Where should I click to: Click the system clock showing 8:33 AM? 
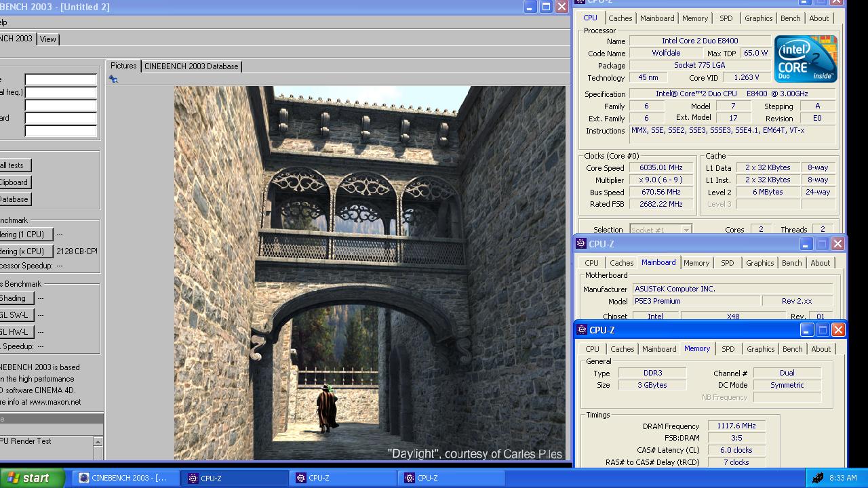point(843,478)
